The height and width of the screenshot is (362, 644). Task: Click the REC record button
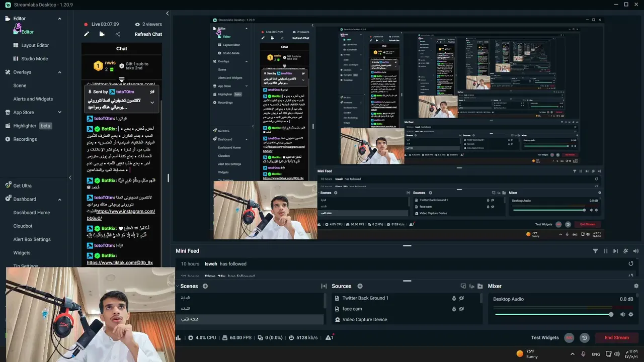[x=569, y=338]
